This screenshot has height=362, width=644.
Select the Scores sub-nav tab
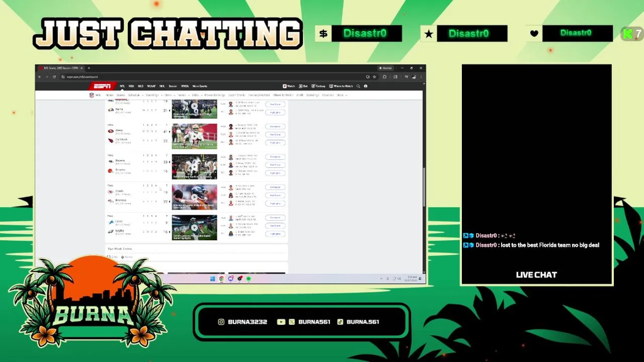pyautogui.click(x=121, y=95)
